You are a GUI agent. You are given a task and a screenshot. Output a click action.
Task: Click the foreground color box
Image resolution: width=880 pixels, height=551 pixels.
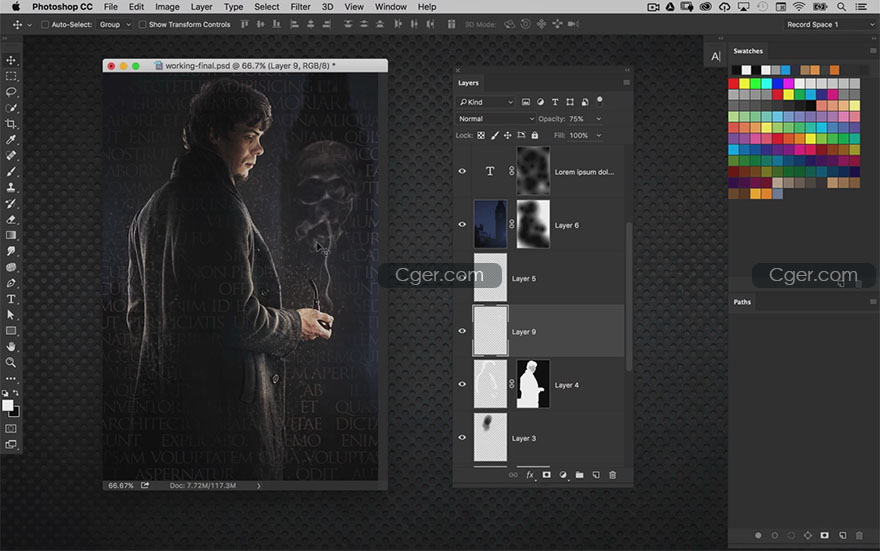[x=7, y=406]
